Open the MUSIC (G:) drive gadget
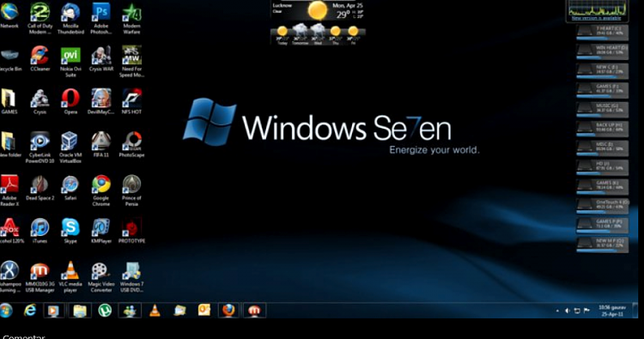This screenshot has width=644, height=339. pos(602,110)
